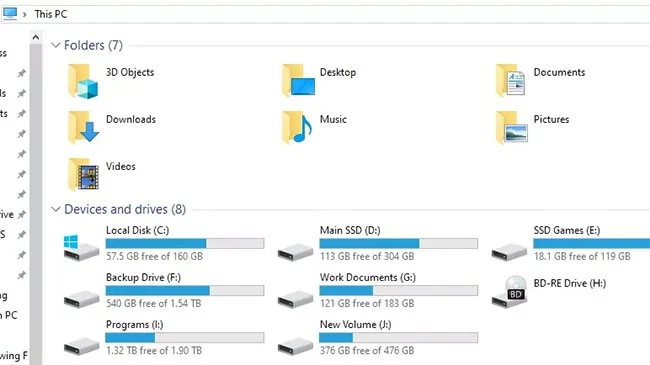Click the Work Documents (G:) usage bar
Screen dimensions: 650x365
click(399, 290)
